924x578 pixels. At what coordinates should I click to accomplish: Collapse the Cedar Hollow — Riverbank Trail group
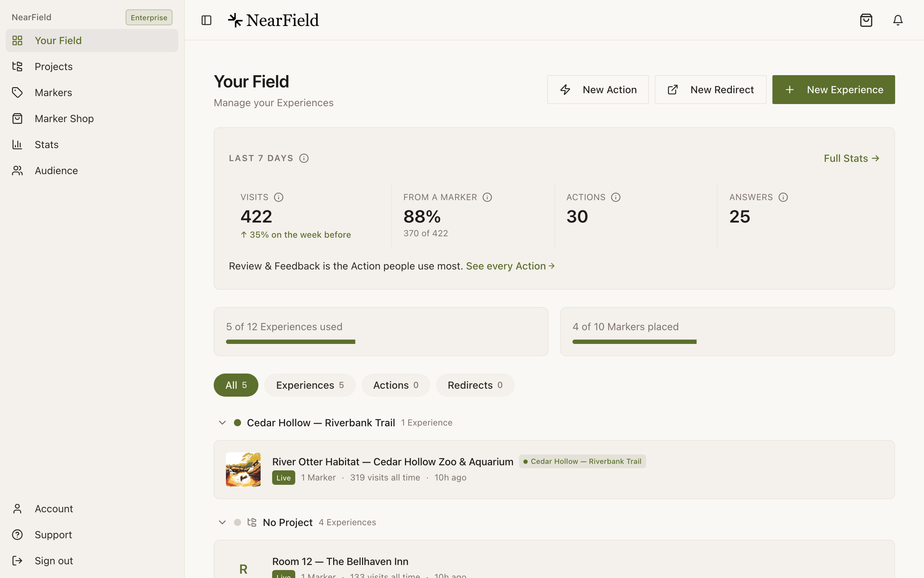point(222,422)
